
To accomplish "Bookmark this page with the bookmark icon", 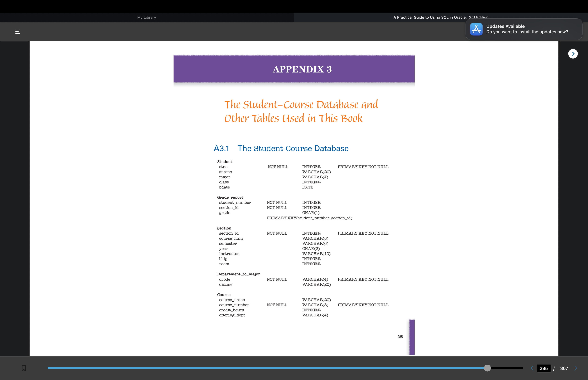I will [x=24, y=368].
